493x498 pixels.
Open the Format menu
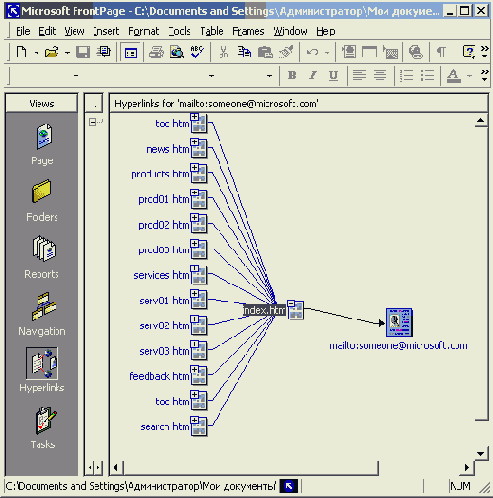[x=144, y=31]
